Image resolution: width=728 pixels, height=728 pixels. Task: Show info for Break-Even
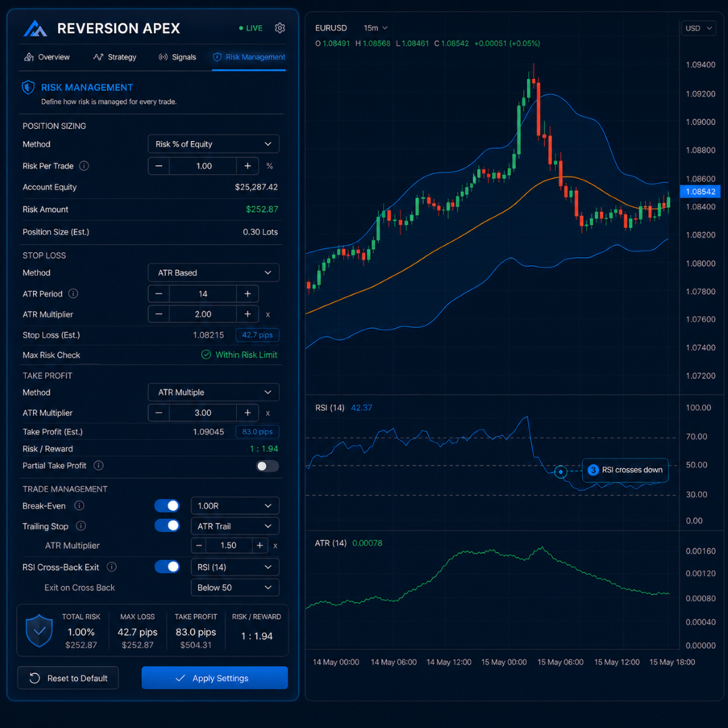pyautogui.click(x=80, y=505)
